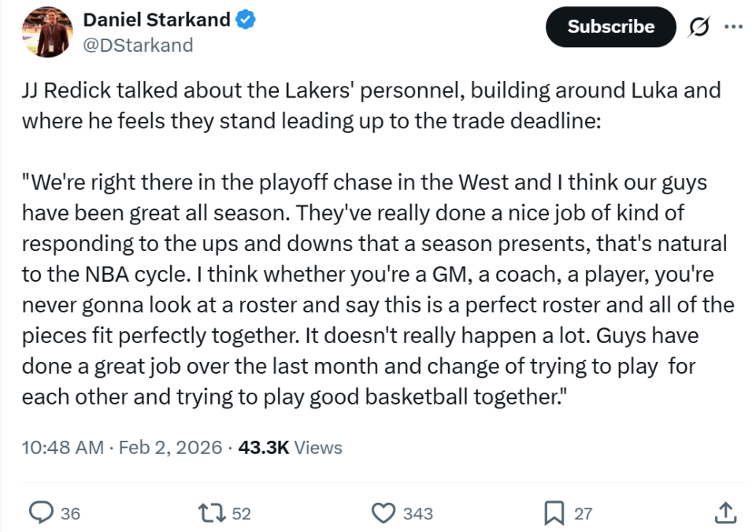Click the share upload arrow icon
The height and width of the screenshot is (532, 756).
click(725, 513)
